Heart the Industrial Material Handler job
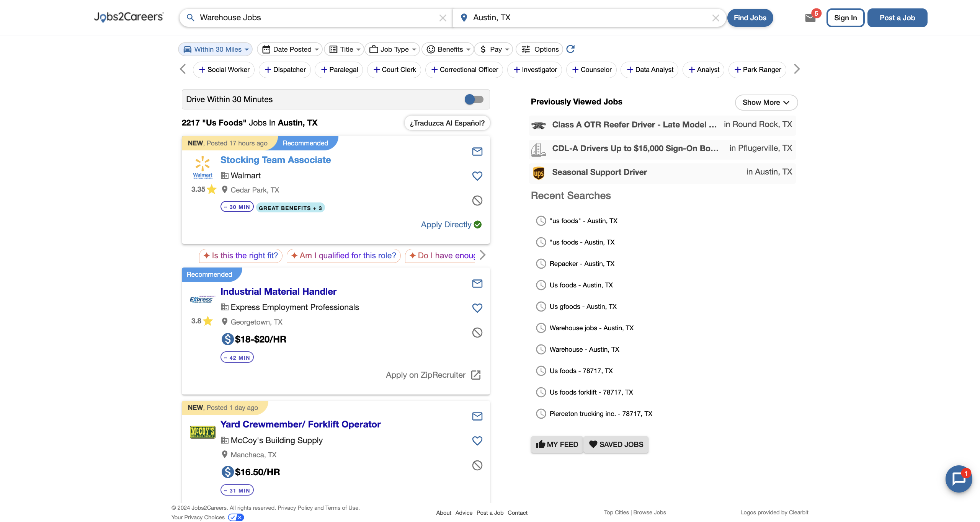 (477, 308)
